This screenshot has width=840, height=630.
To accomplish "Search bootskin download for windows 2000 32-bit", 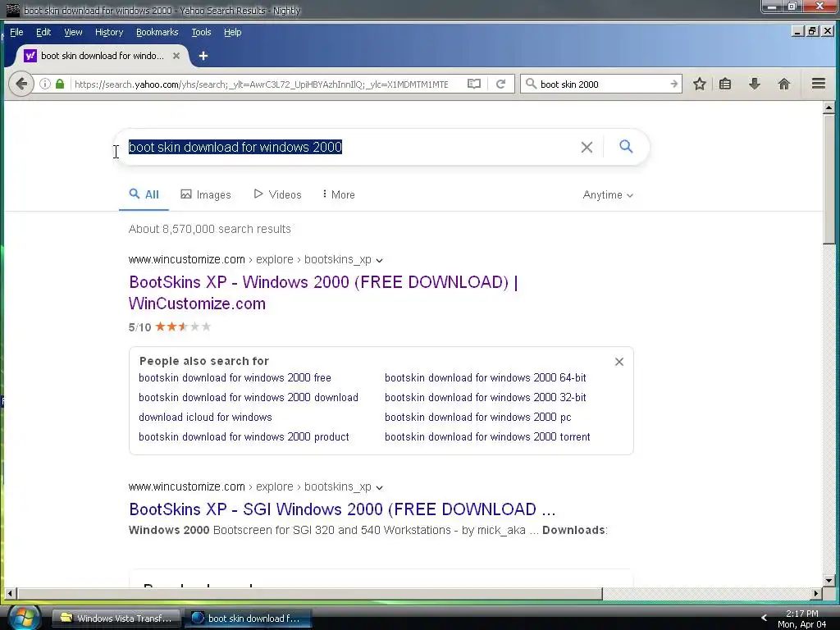I will 486,398.
